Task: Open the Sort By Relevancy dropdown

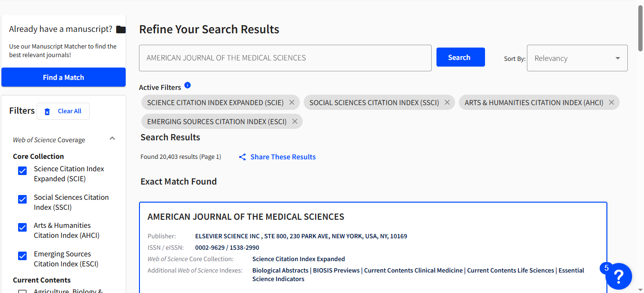Action: [x=577, y=59]
